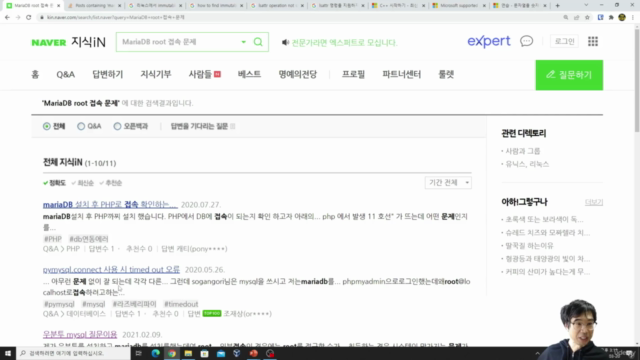Open pymysql.connect timed out result
Image resolution: width=640 pixels, height=360 pixels.
pyautogui.click(x=111, y=269)
